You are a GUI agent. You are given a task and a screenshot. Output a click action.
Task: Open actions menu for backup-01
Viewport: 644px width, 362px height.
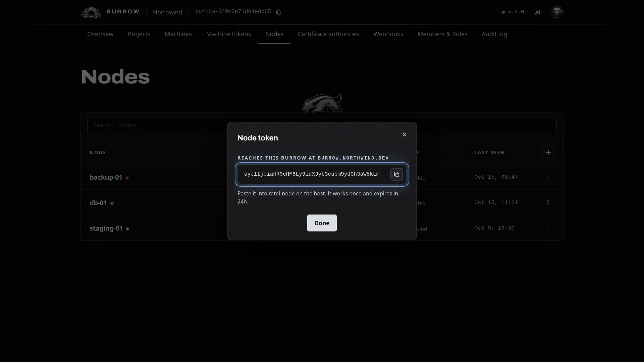[x=548, y=177]
